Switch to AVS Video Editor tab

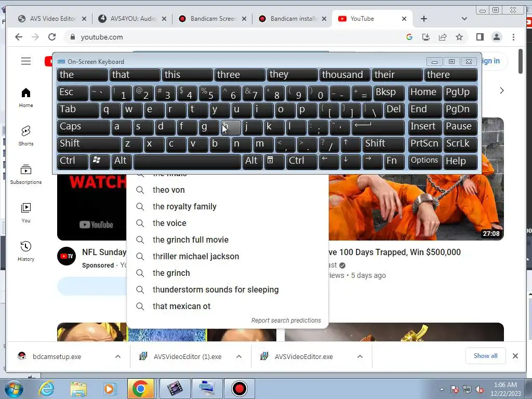(x=52, y=19)
